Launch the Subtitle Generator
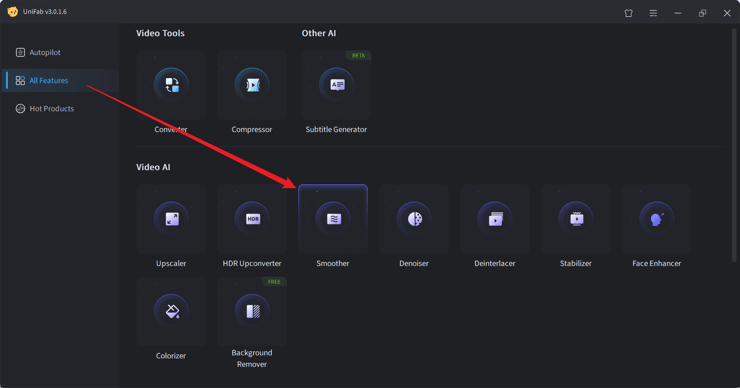Screen dimensions: 740x388 336,85
